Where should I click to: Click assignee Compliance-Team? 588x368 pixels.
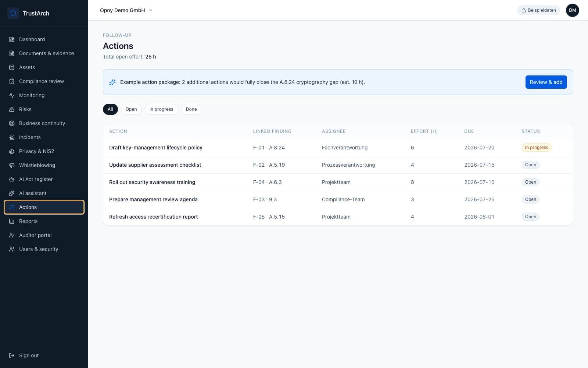click(x=343, y=199)
